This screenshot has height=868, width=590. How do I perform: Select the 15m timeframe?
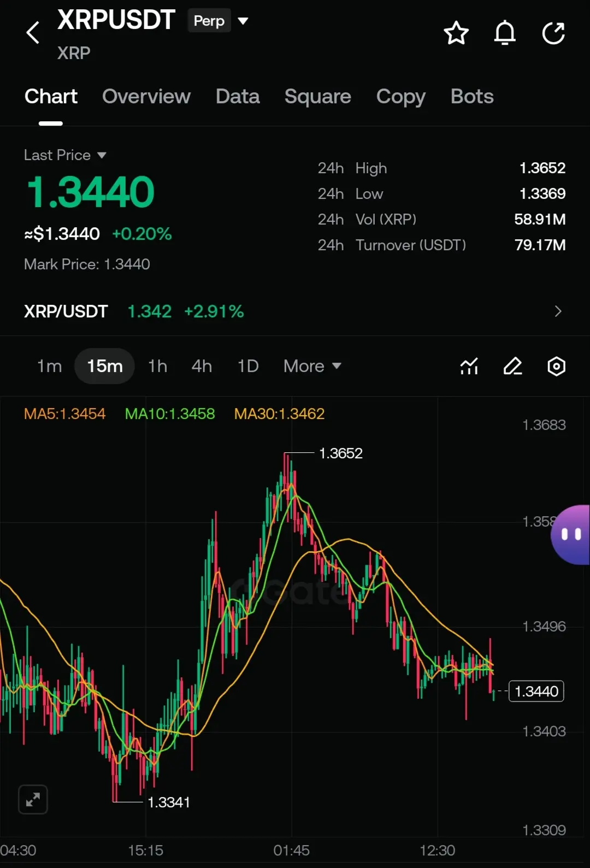(x=104, y=366)
